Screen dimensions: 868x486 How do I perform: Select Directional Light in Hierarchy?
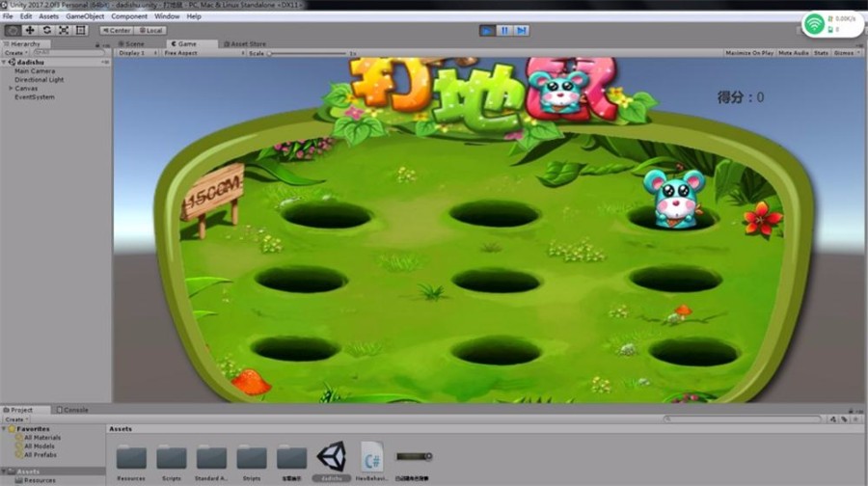point(39,80)
